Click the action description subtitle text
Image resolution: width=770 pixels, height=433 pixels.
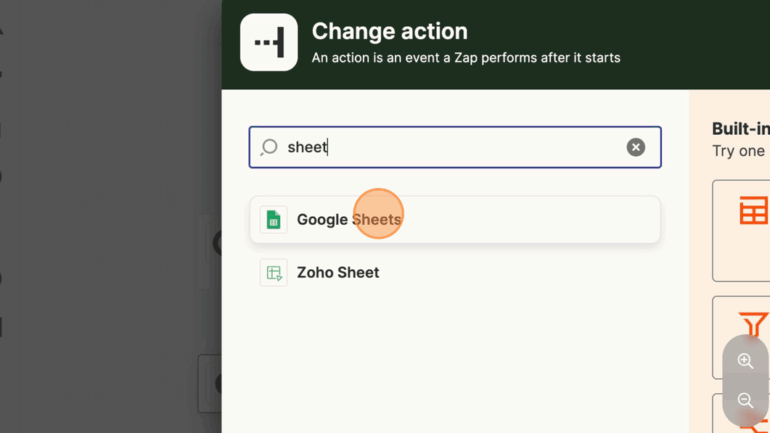click(466, 58)
